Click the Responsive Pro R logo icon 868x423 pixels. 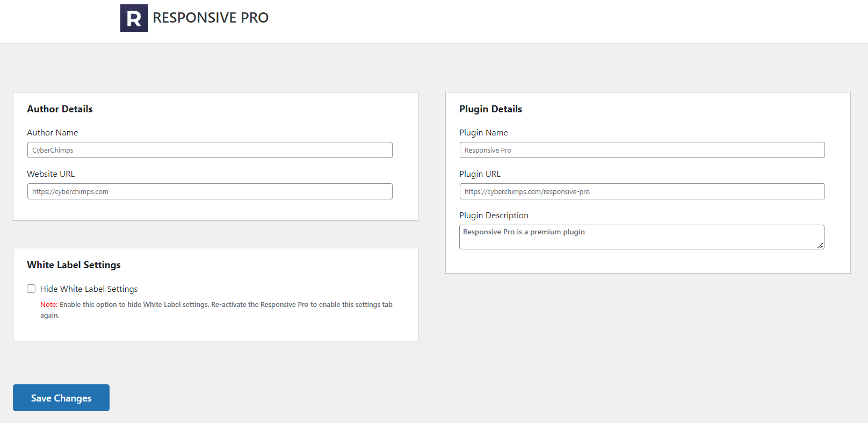[x=134, y=18]
